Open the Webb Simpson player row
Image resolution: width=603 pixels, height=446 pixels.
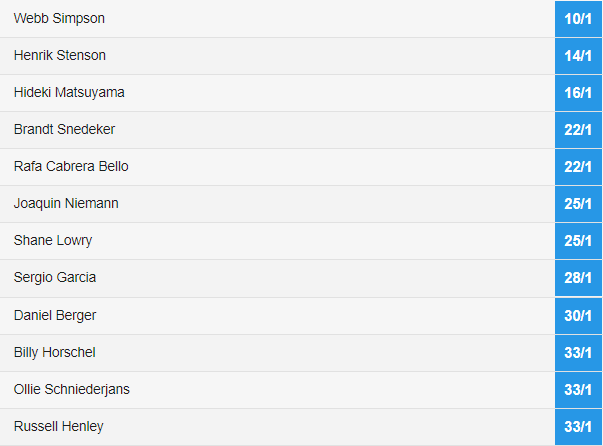pyautogui.click(x=277, y=18)
